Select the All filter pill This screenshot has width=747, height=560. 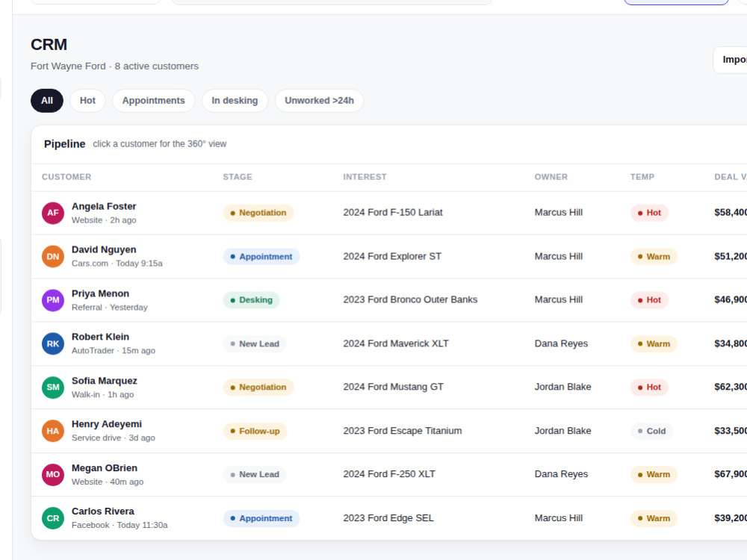[46, 101]
